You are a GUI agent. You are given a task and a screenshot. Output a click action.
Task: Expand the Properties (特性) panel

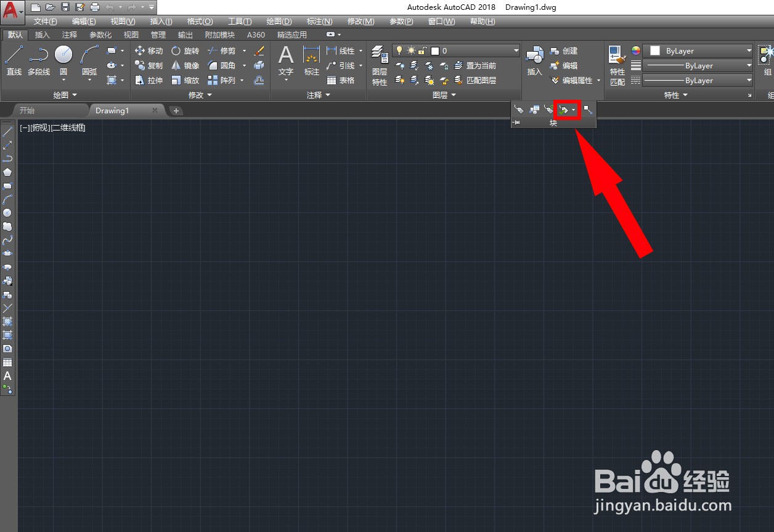[x=676, y=95]
